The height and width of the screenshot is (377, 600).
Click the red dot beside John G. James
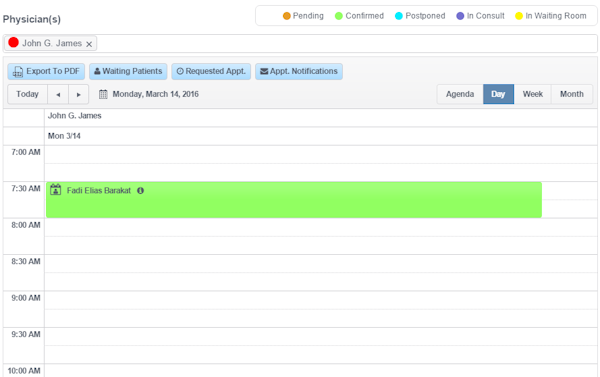(13, 42)
